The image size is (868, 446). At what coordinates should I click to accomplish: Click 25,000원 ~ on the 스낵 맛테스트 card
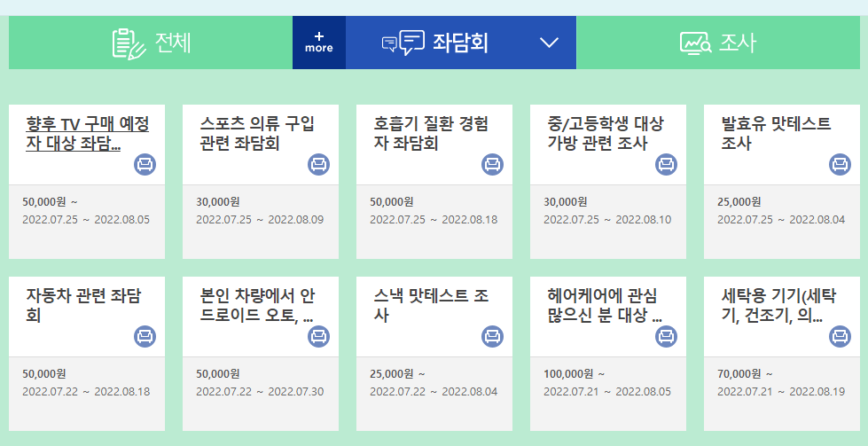397,374
